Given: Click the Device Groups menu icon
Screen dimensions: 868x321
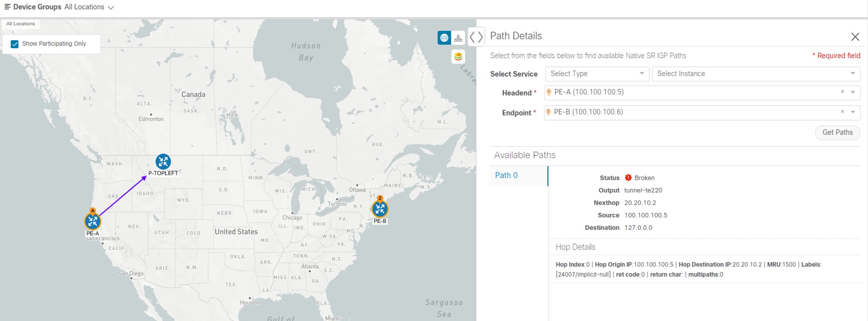Looking at the screenshot, I should (x=7, y=7).
